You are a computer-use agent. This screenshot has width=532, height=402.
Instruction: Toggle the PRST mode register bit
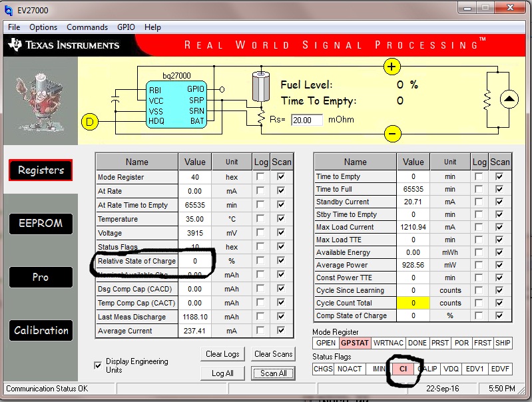[440, 343]
